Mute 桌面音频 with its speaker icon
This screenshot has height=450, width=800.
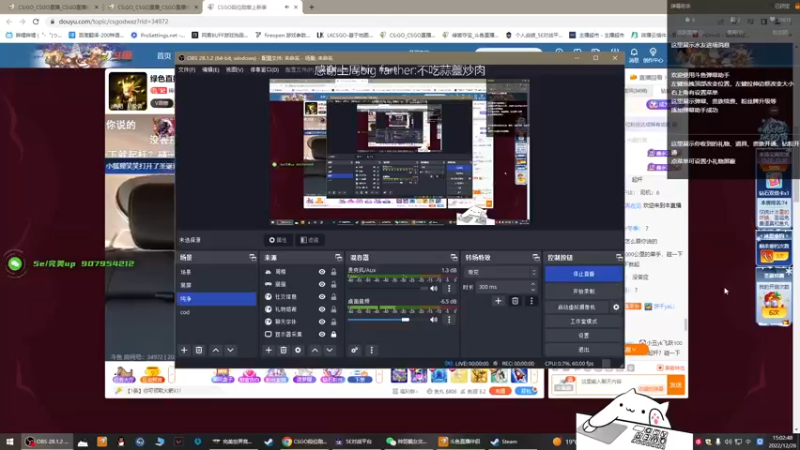[x=434, y=320]
